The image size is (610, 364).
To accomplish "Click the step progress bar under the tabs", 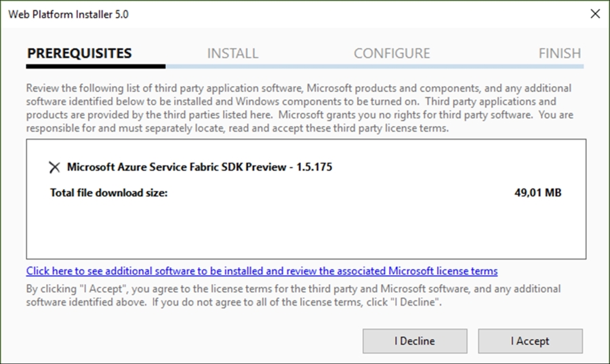I will [x=305, y=66].
